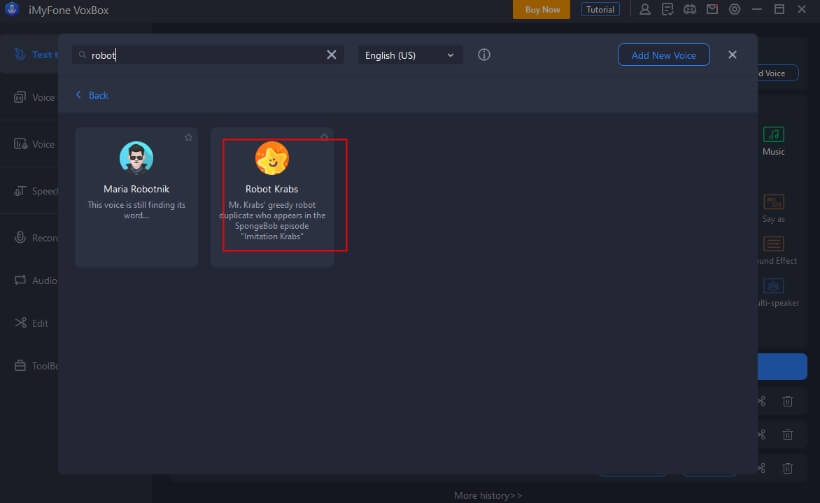Open the Tutorial link
Viewport: 820px width, 503px height.
[x=600, y=9]
